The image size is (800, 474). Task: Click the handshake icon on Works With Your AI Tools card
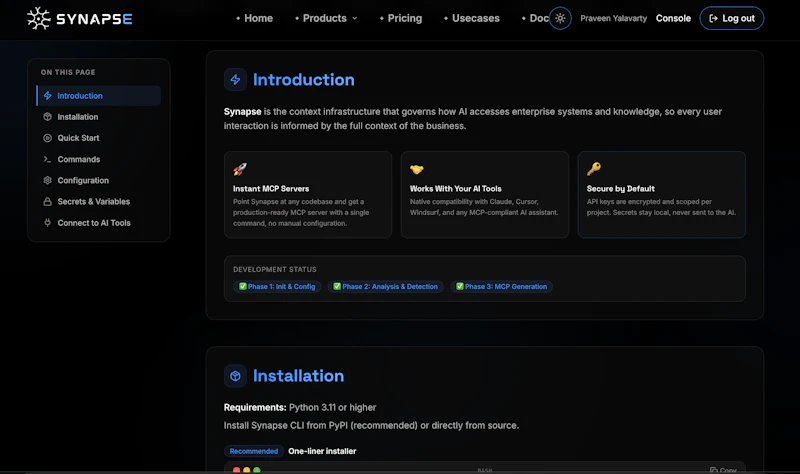point(417,169)
